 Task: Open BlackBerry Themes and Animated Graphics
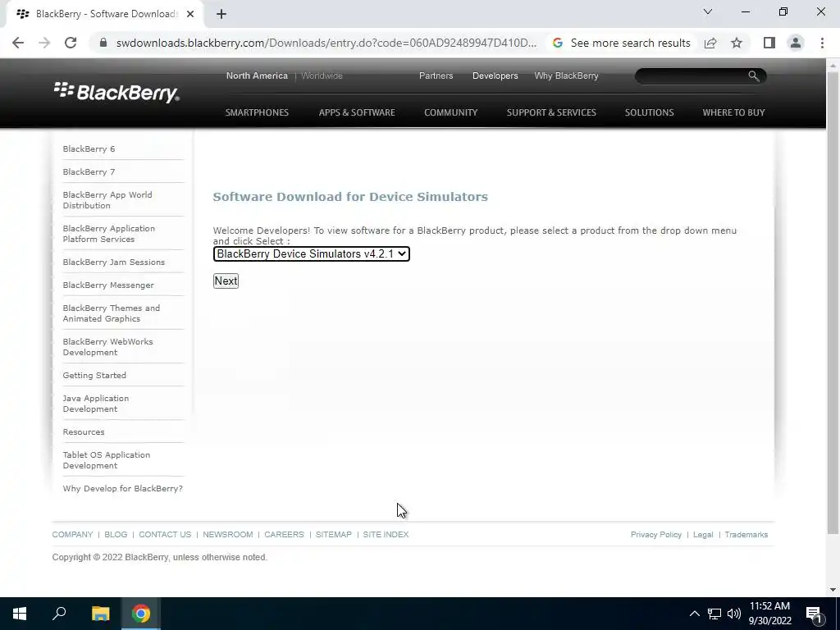[x=111, y=313]
